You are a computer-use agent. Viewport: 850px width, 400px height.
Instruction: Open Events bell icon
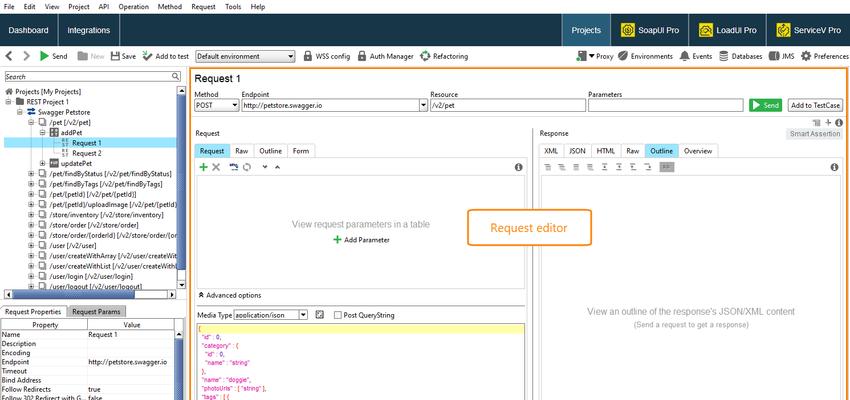(685, 56)
